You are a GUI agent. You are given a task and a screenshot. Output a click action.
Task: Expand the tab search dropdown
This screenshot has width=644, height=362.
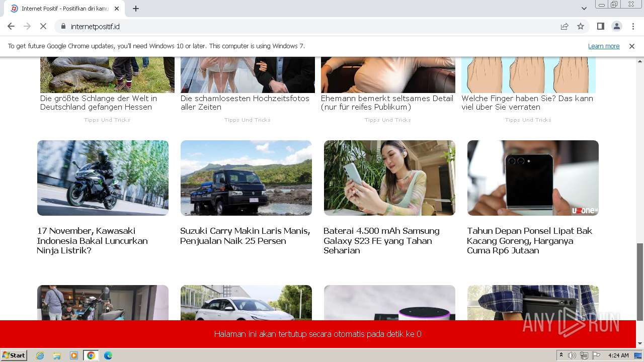584,9
